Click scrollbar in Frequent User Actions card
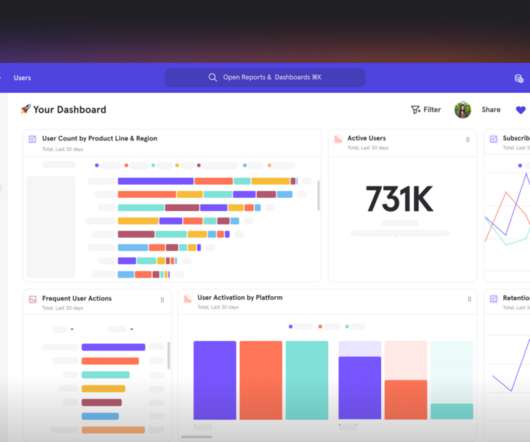Screen dimensions: 530x442 169,355
